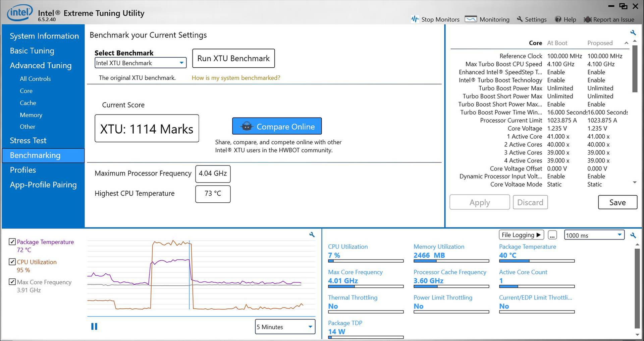Open the 5 Minutes time range dropdown
644x341 pixels.
point(285,327)
